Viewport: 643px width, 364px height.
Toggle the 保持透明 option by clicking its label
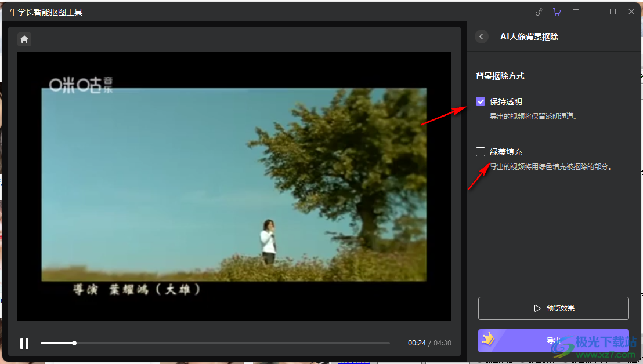pos(505,101)
